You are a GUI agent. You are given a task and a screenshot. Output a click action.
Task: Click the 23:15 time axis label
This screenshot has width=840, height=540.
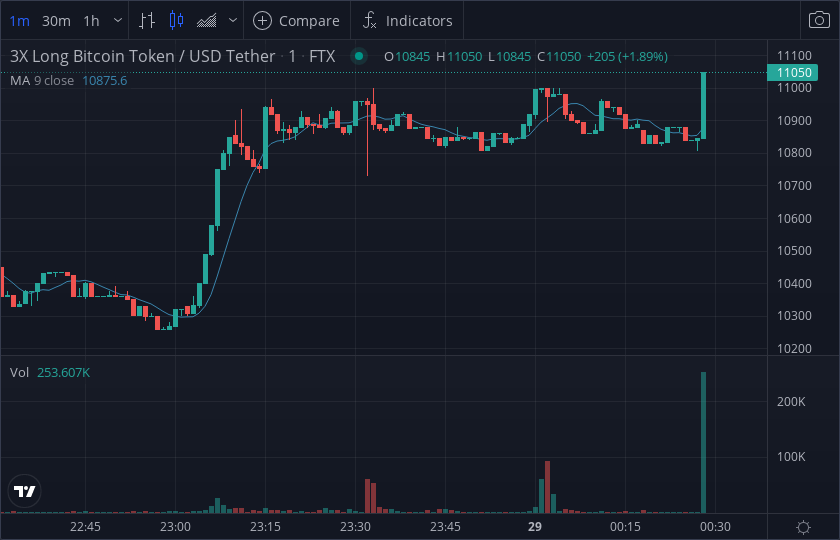(265, 527)
